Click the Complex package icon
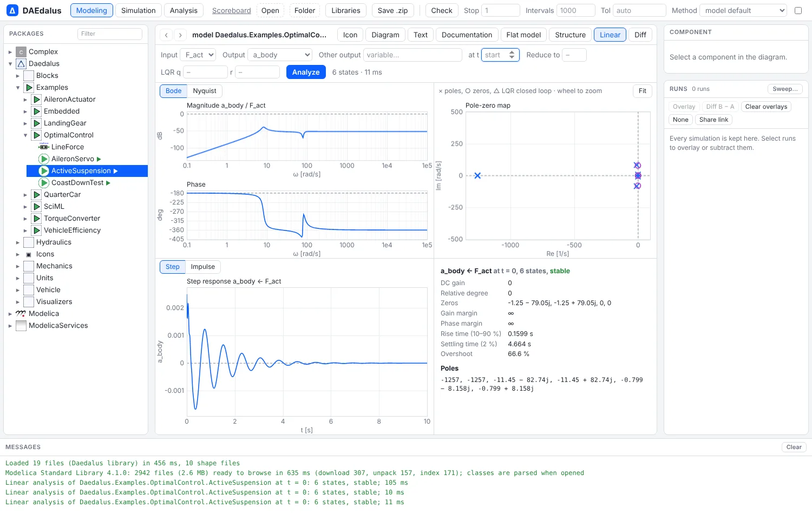 (21, 52)
